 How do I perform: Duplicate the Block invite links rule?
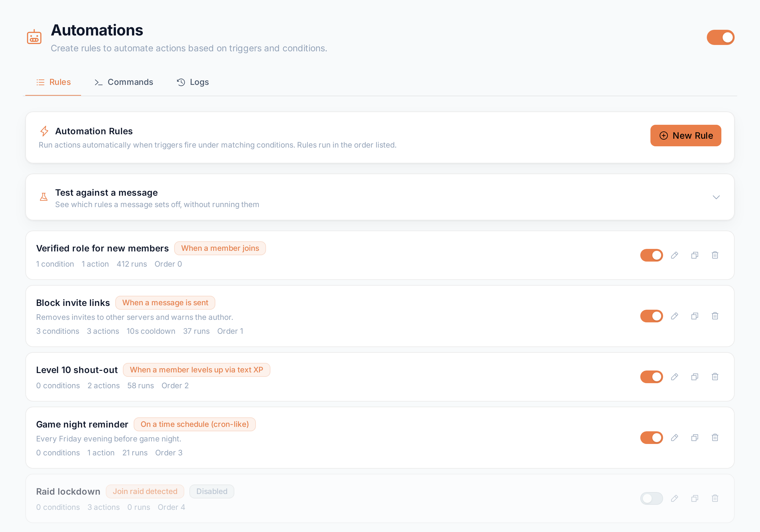click(x=694, y=316)
